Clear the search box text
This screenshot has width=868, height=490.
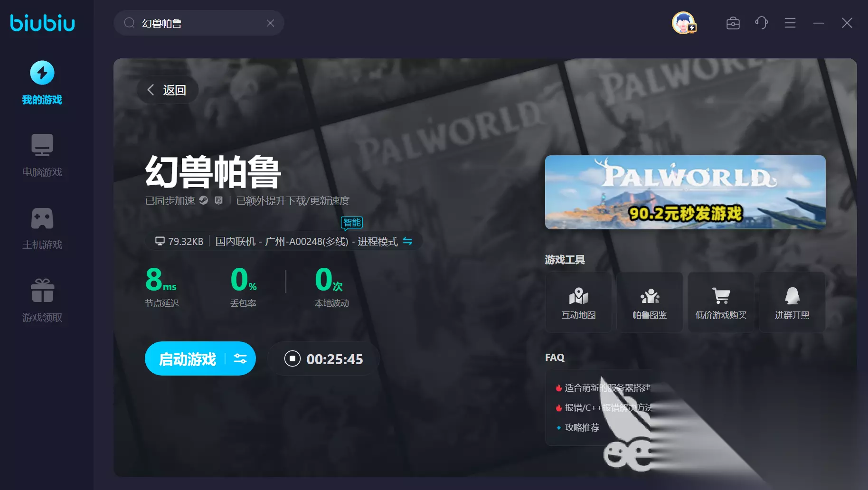pyautogui.click(x=271, y=23)
